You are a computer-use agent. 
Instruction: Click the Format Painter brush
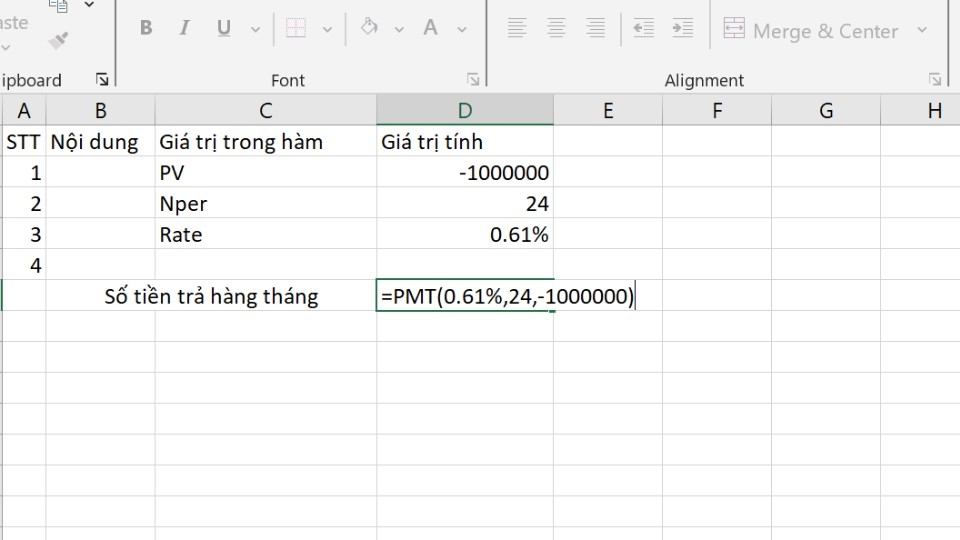click(58, 40)
